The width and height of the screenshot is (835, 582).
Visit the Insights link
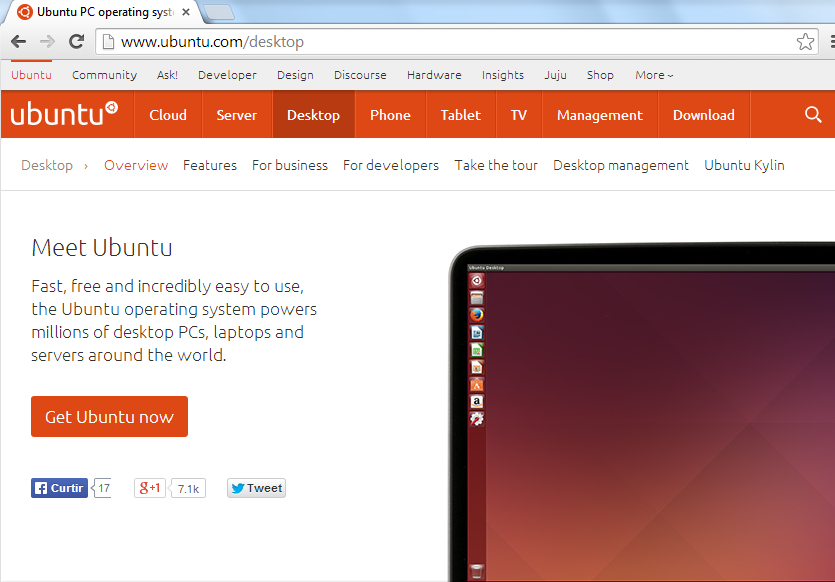pyautogui.click(x=503, y=75)
